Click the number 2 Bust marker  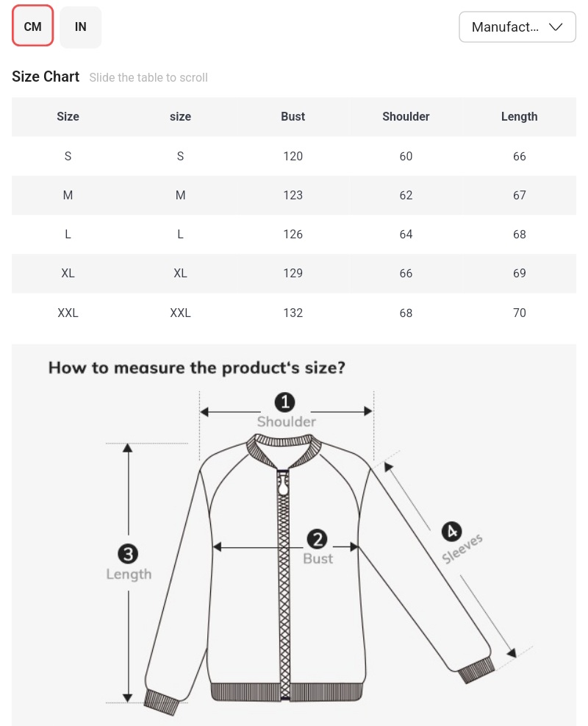tap(317, 539)
